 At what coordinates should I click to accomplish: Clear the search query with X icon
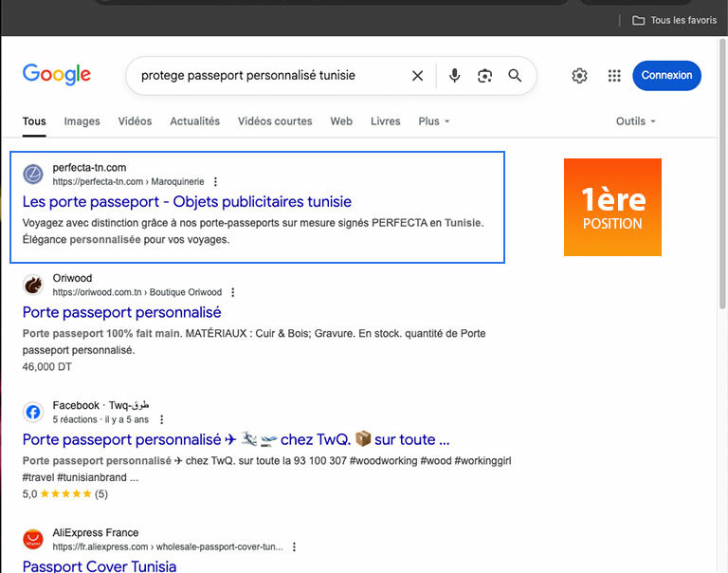pos(417,76)
